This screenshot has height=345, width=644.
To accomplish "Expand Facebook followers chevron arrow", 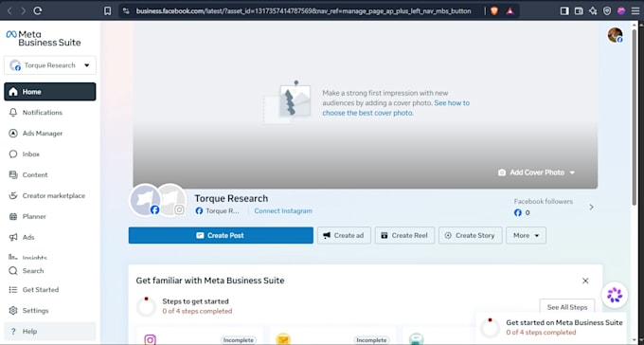I will click(x=591, y=207).
